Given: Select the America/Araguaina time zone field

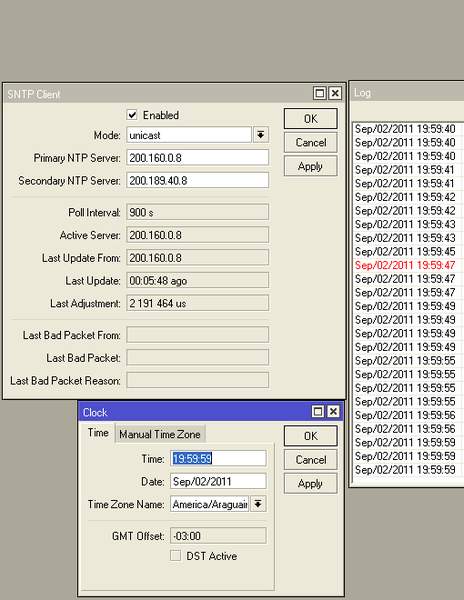Looking at the screenshot, I should [x=210, y=504].
